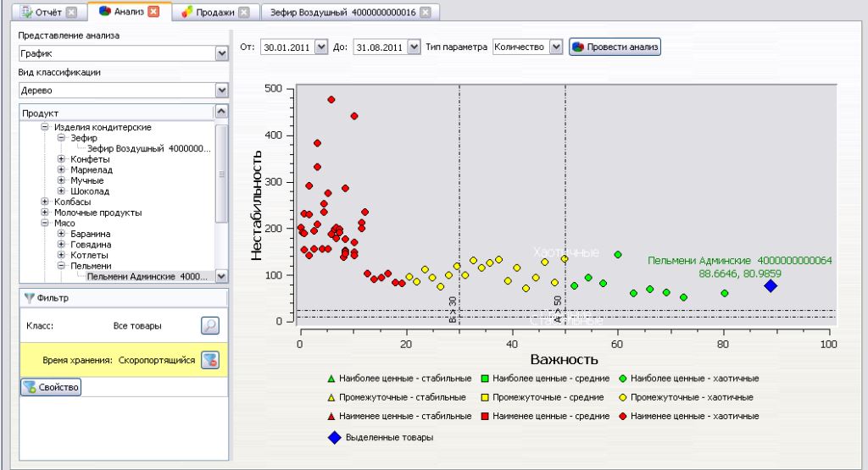Screen dimensions: 868x470
Task: Expand the Баранина tree node
Action: [x=61, y=234]
